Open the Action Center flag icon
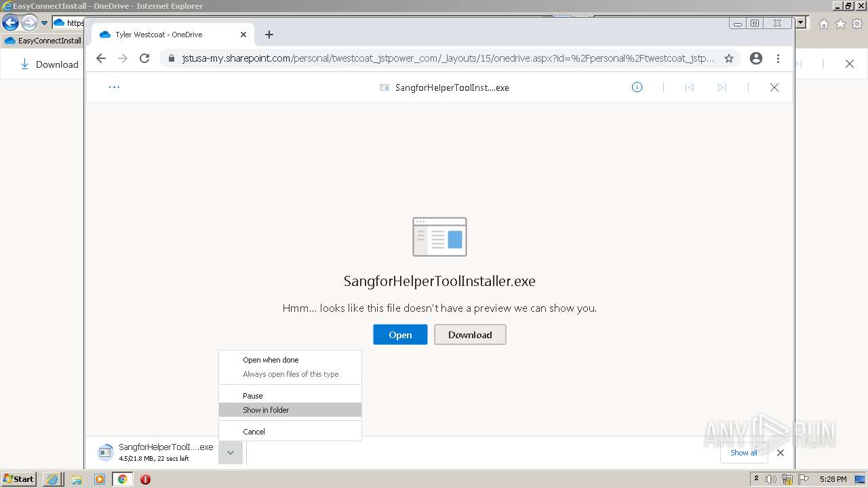This screenshot has width=868, height=488. [x=804, y=479]
